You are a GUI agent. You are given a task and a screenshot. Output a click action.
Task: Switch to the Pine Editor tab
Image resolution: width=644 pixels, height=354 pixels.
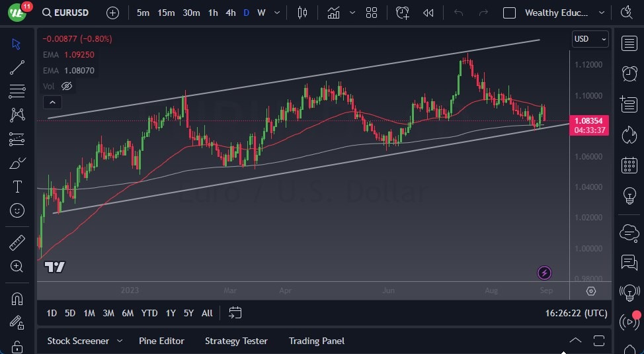(x=161, y=341)
